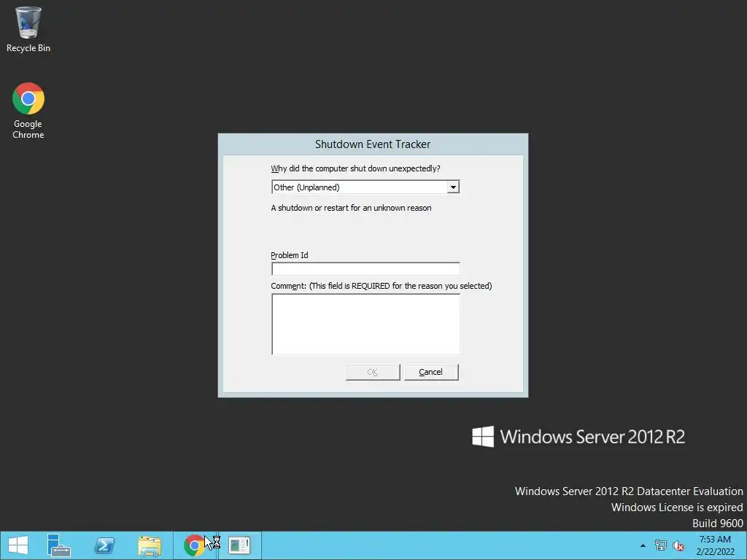Image resolution: width=747 pixels, height=560 pixels.
Task: Click the 'A shutdown or restart' description text
Action: click(x=351, y=208)
